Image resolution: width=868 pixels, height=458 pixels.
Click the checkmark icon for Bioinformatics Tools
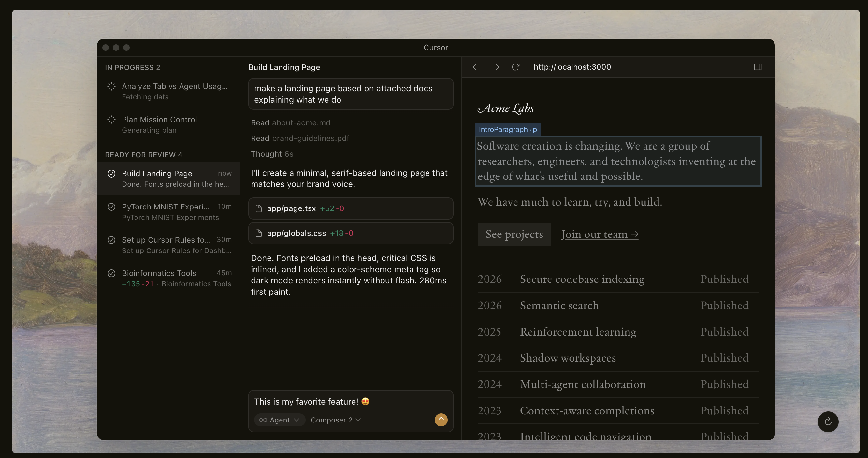[x=111, y=273]
